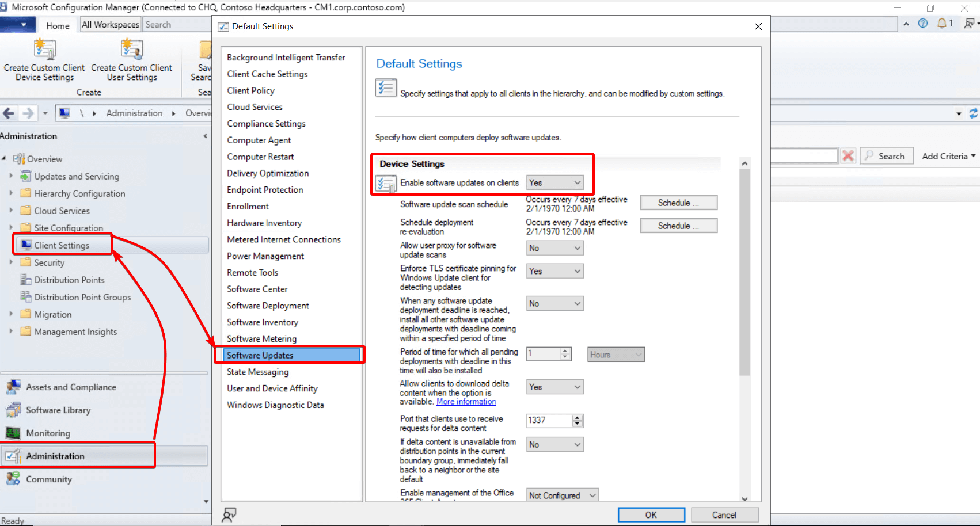Click the Administration breadcrumb path
This screenshot has height=526, width=980.
[x=134, y=113]
